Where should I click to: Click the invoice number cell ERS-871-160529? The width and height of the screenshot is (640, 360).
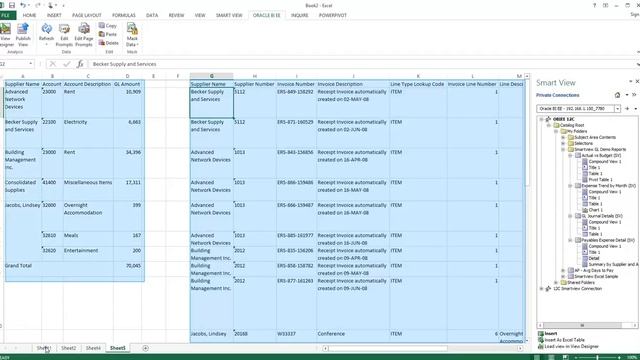tap(296, 133)
